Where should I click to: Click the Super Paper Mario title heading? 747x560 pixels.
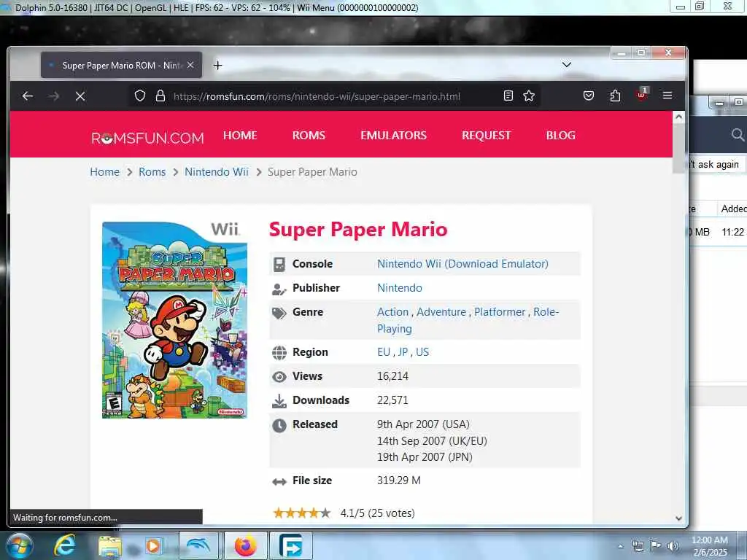[x=358, y=230]
